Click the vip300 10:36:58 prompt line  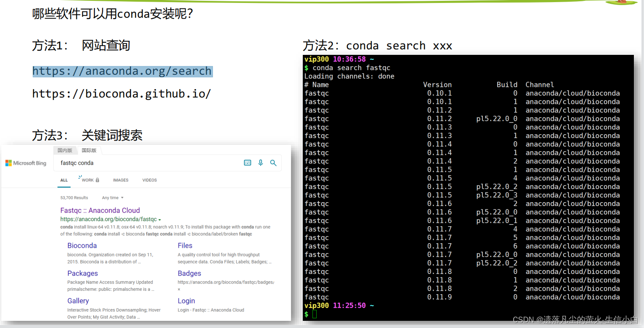[x=339, y=59]
